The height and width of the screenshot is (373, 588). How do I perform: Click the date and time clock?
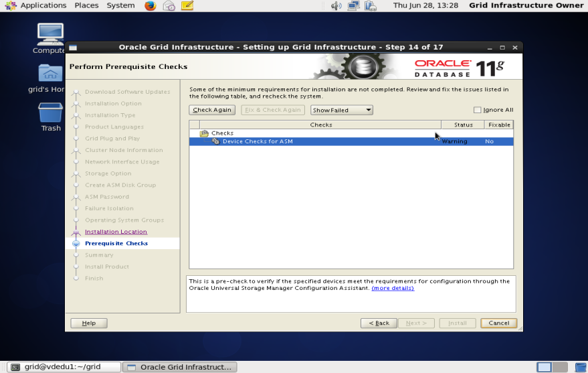(425, 5)
